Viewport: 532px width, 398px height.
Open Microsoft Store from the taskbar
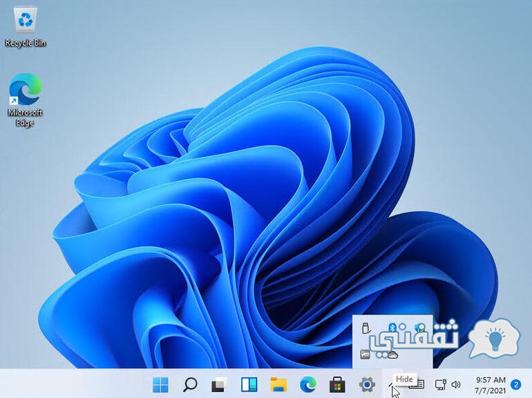coord(337,384)
